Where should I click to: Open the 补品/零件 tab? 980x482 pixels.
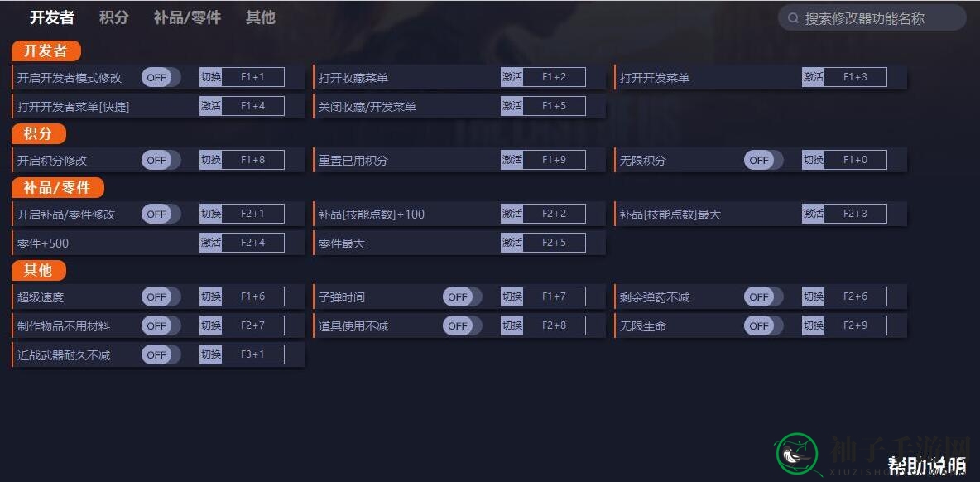point(187,17)
